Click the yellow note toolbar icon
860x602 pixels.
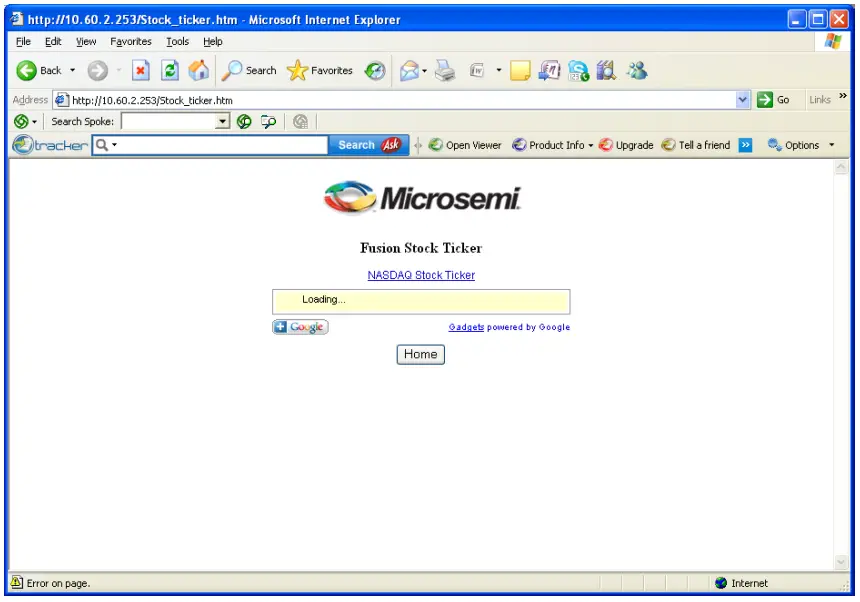click(x=520, y=71)
